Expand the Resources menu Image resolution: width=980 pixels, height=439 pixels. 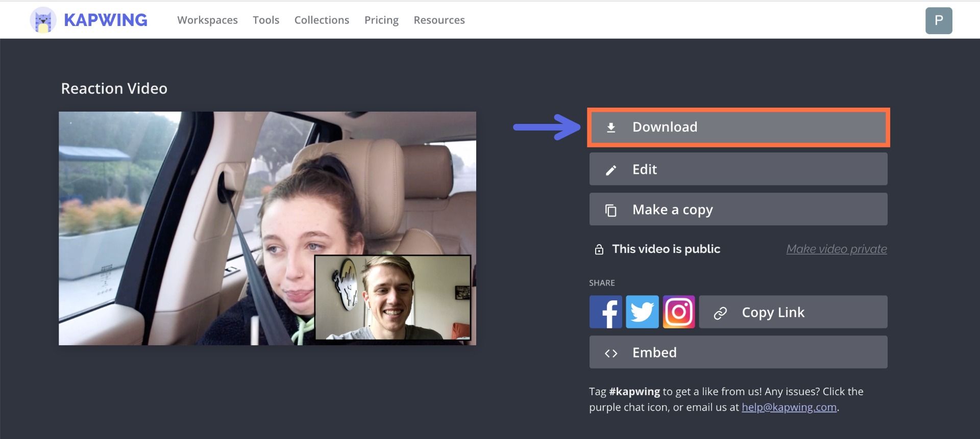point(439,20)
